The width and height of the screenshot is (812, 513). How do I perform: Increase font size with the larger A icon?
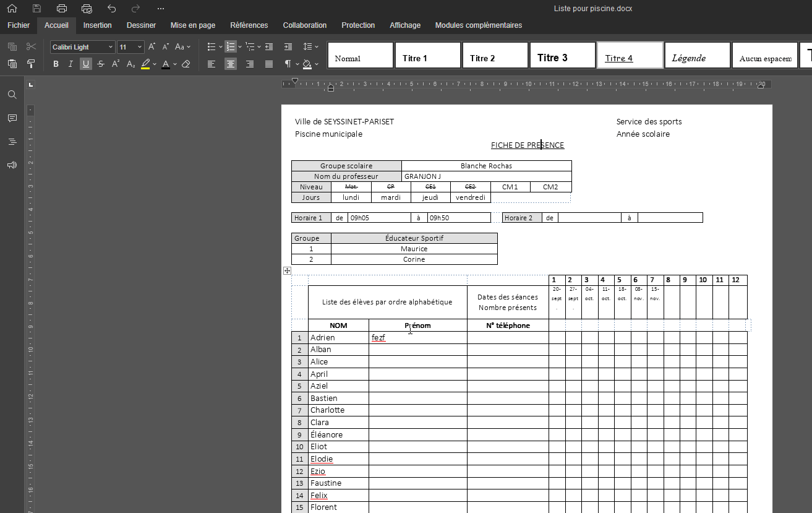pos(152,47)
